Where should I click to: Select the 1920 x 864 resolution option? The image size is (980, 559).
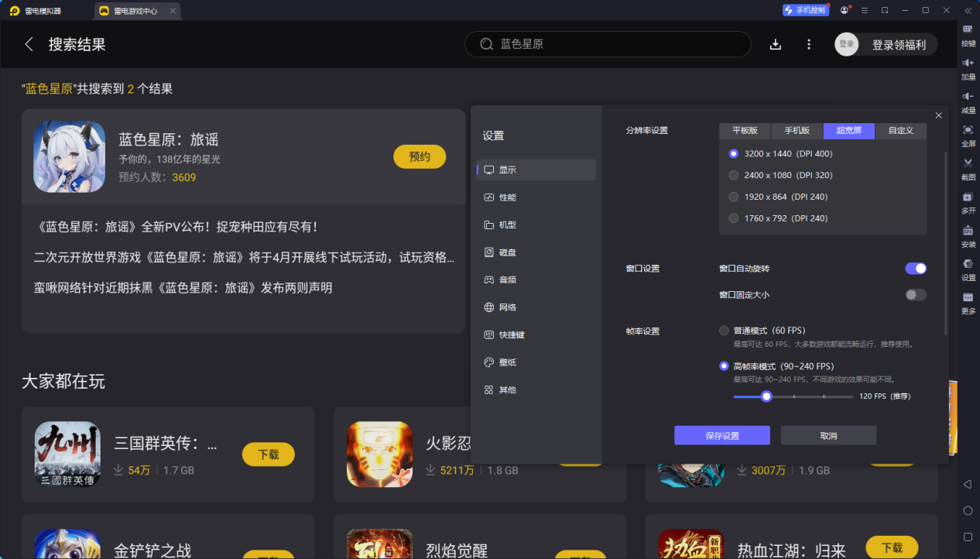[734, 197]
